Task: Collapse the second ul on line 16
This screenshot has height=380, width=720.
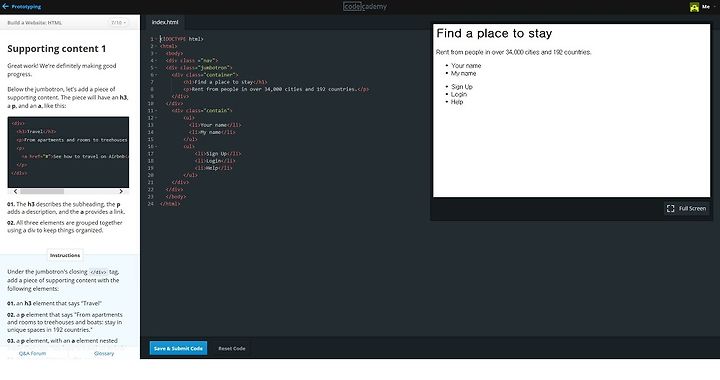Action: click(155, 146)
